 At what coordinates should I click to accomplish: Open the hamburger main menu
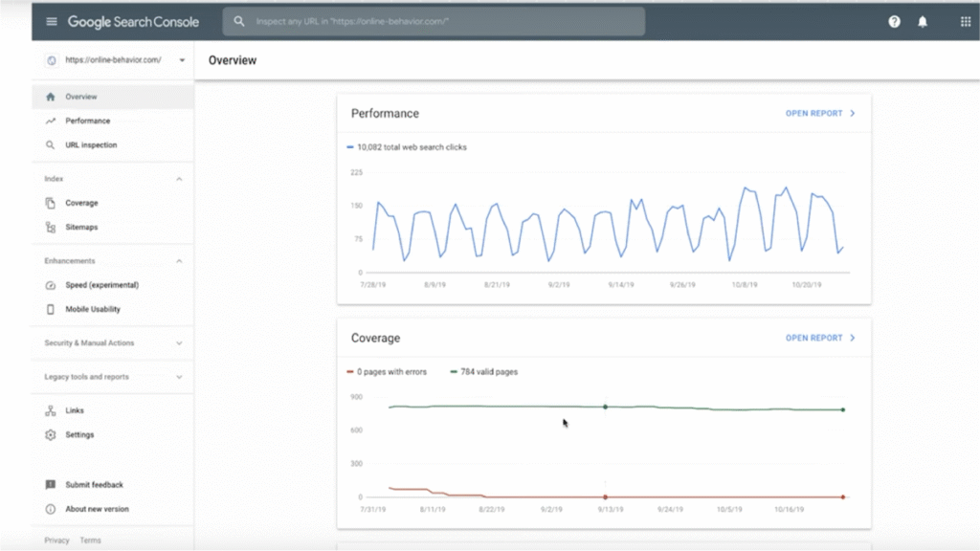pos(52,21)
